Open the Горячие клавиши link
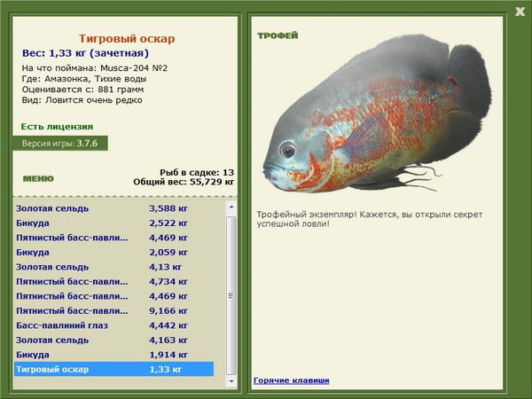 tap(291, 380)
